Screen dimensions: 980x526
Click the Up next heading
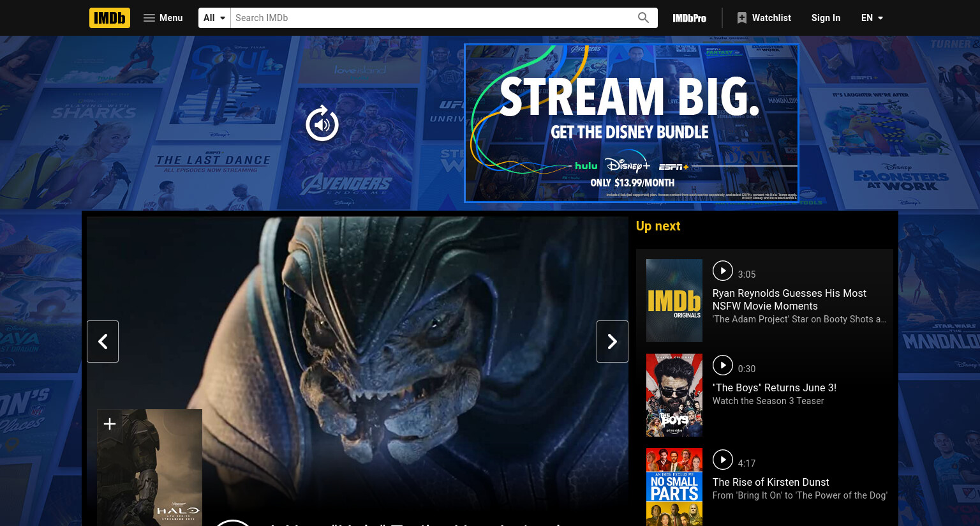pos(658,226)
